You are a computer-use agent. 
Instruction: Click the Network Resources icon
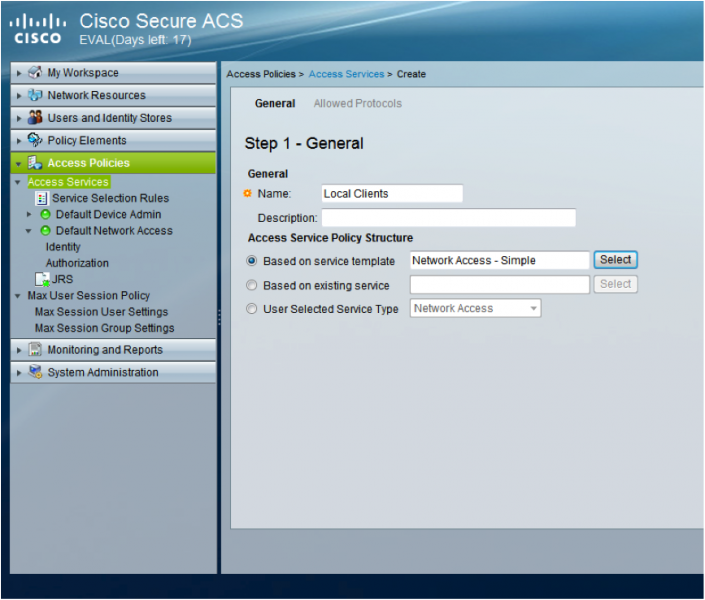click(35, 95)
